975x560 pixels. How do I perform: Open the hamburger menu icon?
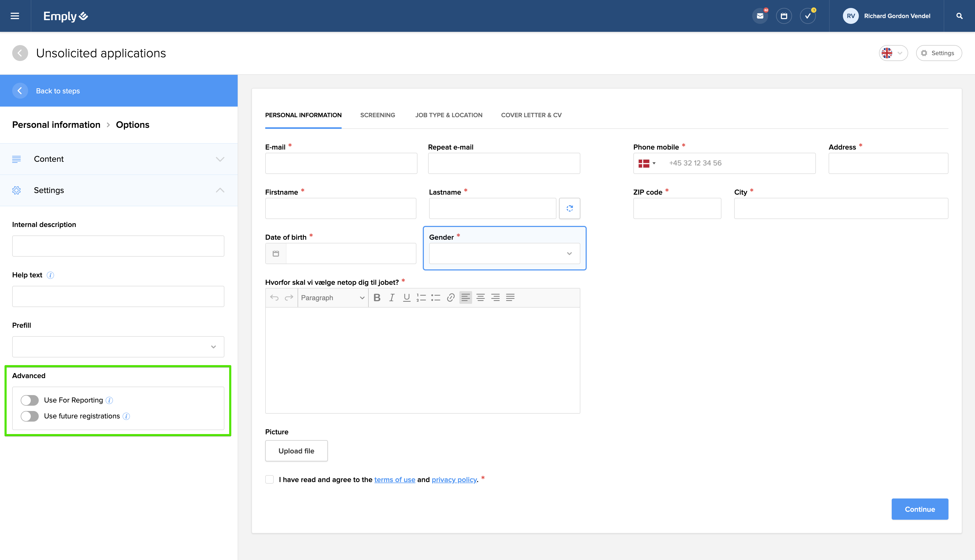tap(15, 16)
